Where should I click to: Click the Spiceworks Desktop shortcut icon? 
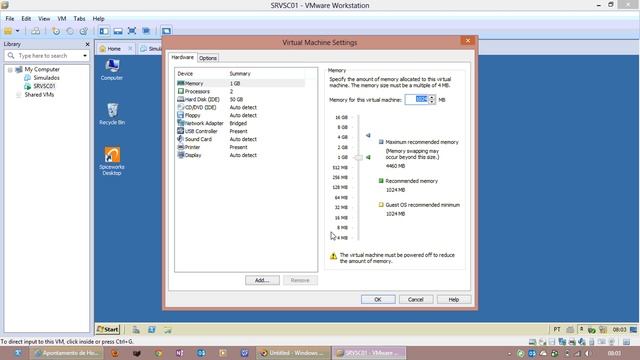[112, 161]
